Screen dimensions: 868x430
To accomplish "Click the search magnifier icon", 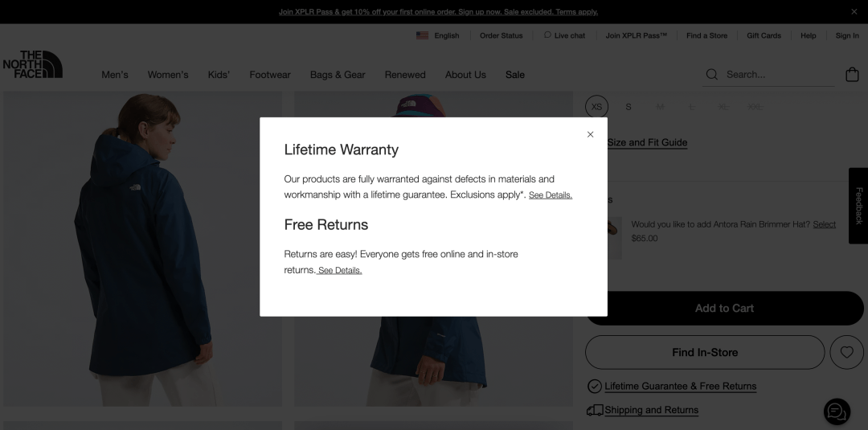I will tap(712, 74).
